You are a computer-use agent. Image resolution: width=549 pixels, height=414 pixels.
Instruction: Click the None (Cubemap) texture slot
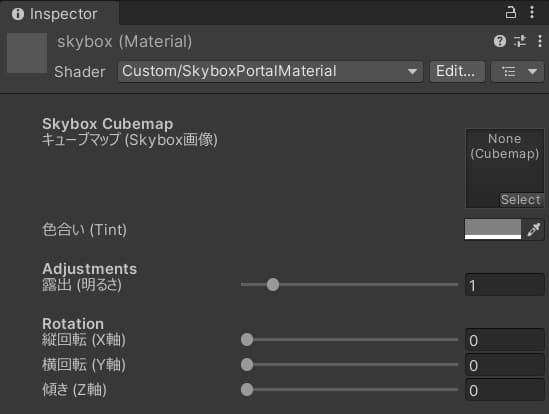coord(505,168)
